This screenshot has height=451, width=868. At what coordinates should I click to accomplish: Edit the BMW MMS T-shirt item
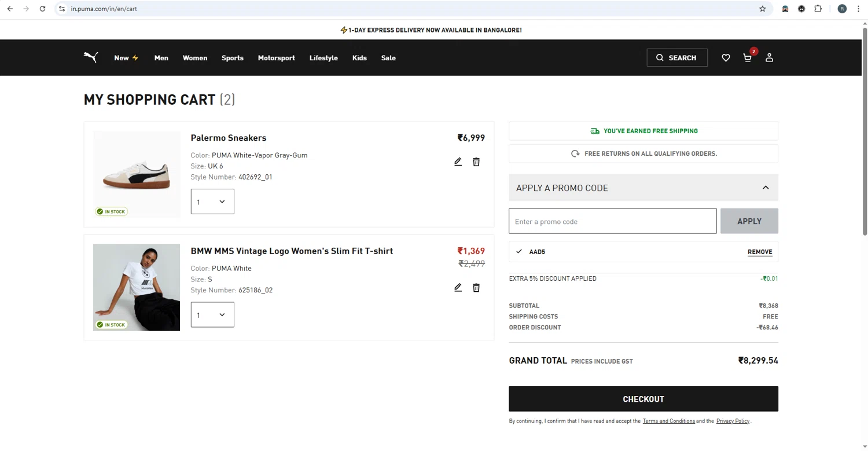[x=458, y=288]
